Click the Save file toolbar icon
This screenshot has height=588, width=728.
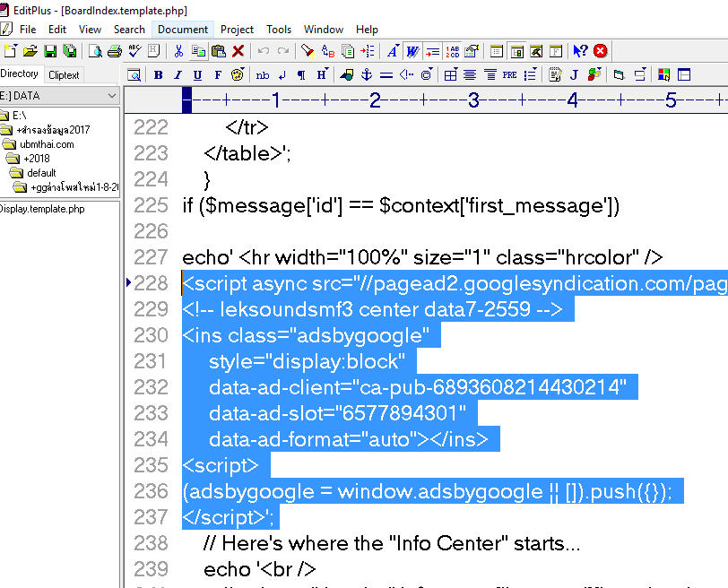(49, 51)
